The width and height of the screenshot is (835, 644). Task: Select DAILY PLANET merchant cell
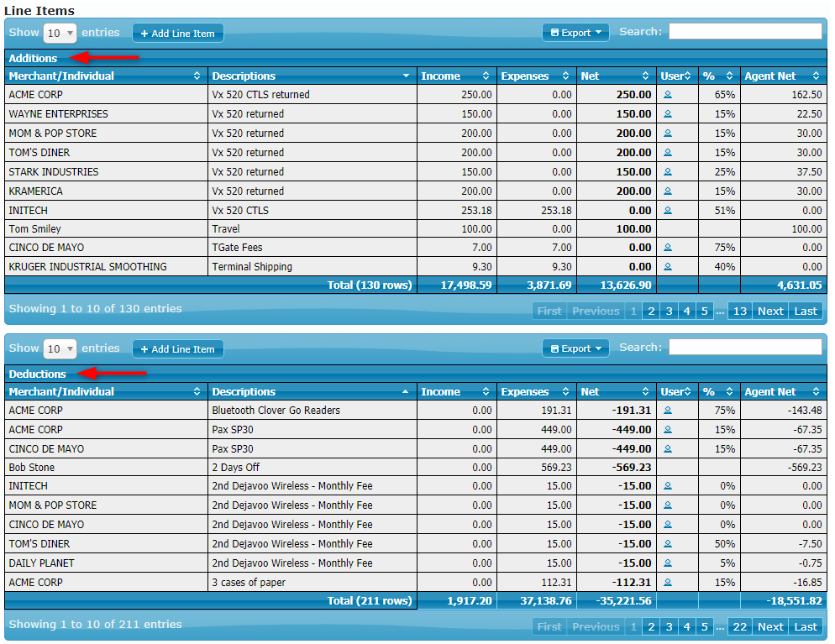(106, 563)
